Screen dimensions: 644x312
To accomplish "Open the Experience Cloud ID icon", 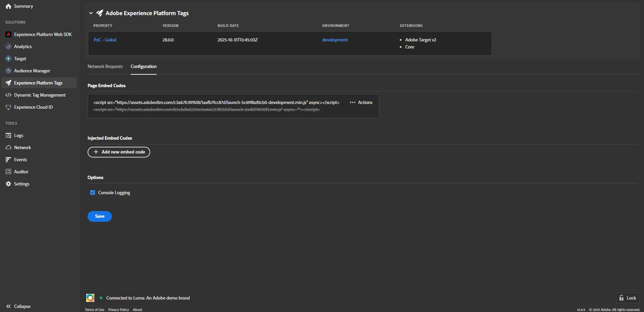I will (x=8, y=107).
